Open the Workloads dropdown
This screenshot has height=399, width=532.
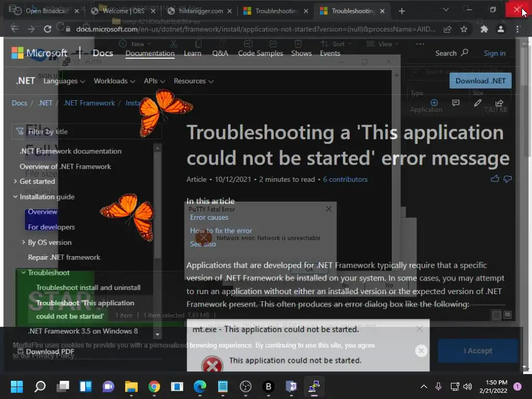[114, 81]
